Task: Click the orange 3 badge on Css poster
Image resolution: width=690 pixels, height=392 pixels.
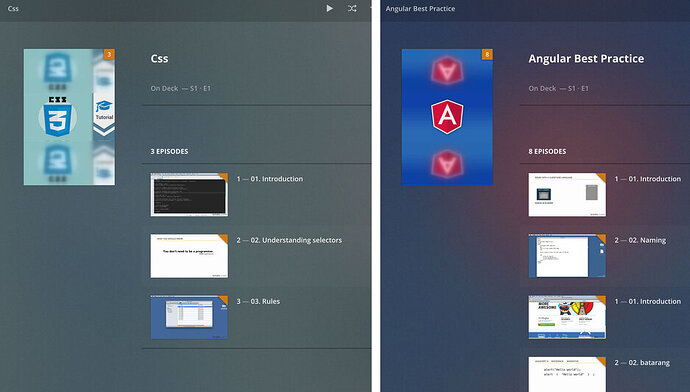Action: (x=109, y=54)
